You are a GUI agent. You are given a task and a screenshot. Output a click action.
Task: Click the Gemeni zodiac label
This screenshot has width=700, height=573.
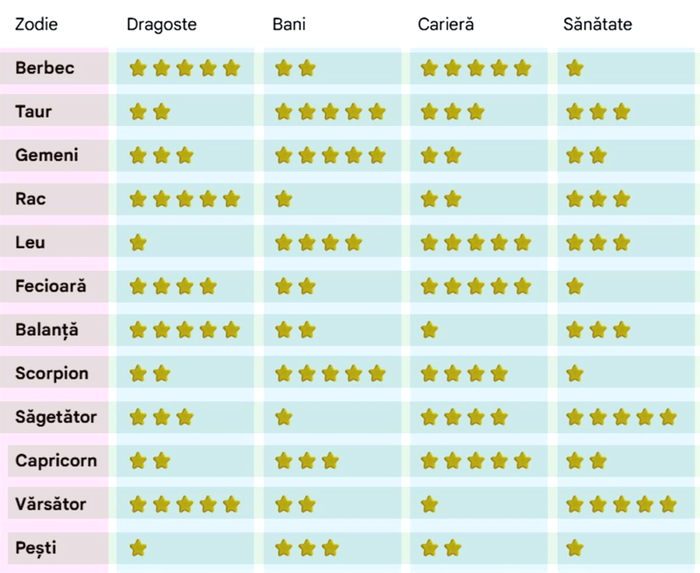47,155
